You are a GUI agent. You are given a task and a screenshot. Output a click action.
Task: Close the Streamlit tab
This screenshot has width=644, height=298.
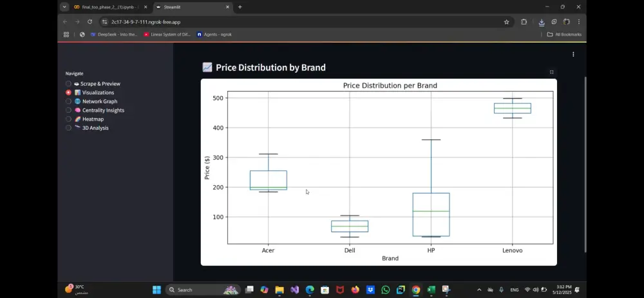coord(227,7)
